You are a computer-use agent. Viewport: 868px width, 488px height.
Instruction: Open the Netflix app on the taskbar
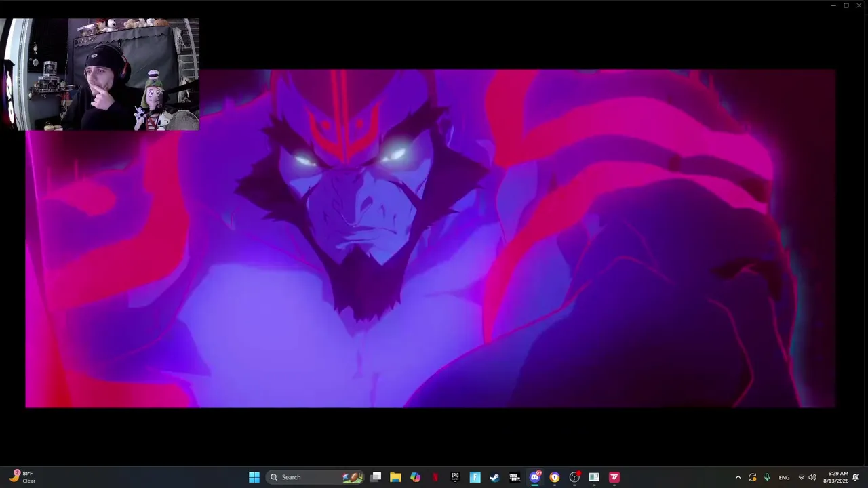pyautogui.click(x=435, y=477)
